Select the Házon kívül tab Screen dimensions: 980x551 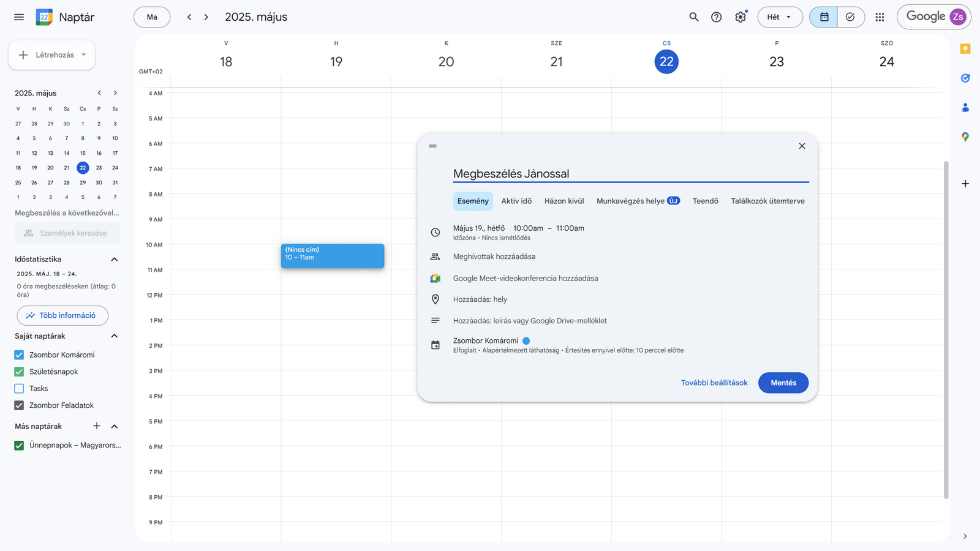563,201
